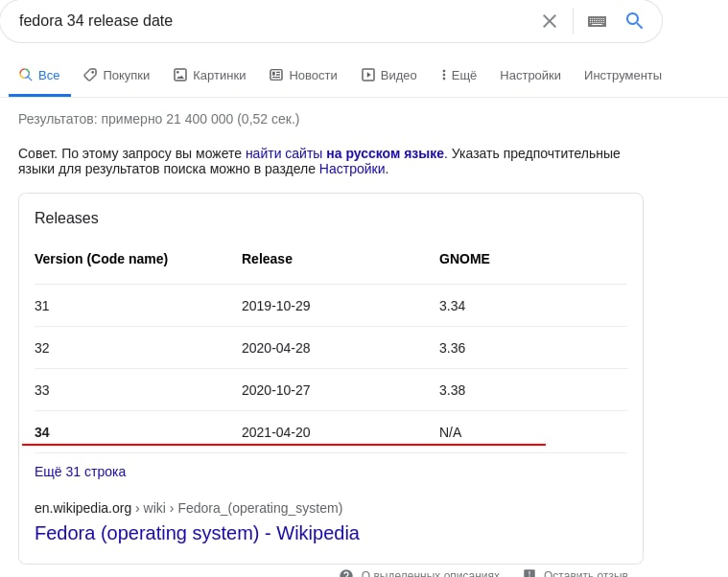Open Настройки in the search toolbar
Viewport: 728px width, 577px height.
(x=530, y=75)
